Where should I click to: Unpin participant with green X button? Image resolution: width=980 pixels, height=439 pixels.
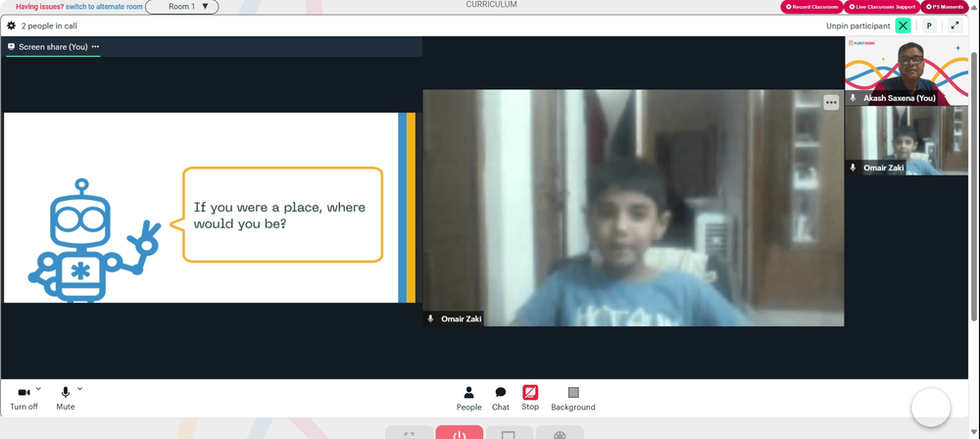[903, 25]
